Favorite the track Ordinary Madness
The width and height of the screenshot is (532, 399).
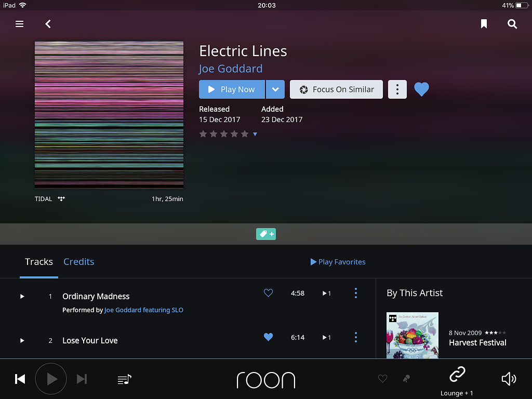click(x=268, y=293)
